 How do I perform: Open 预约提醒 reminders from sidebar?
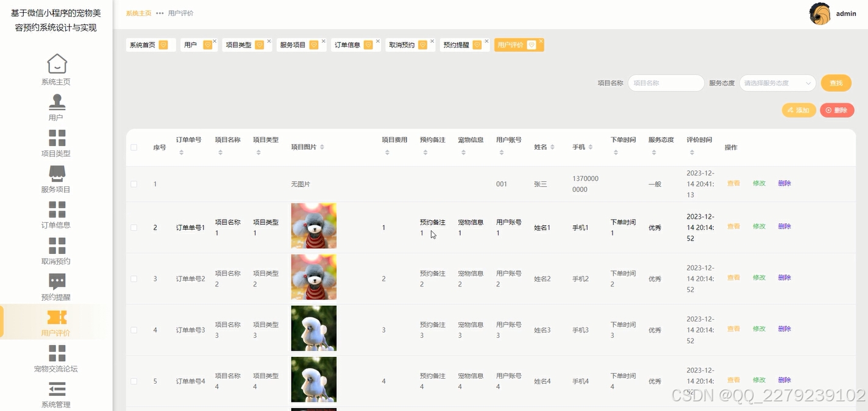[57, 285]
